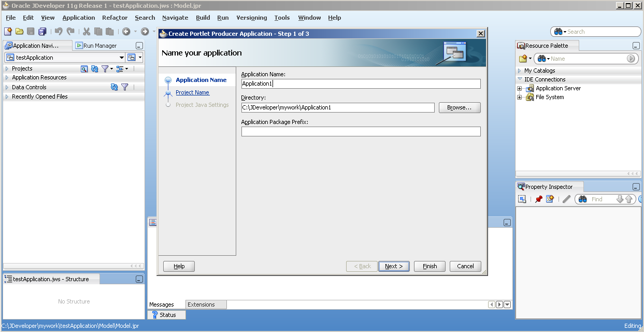Click the Paste toolbar icon
This screenshot has height=332, width=644.
click(109, 32)
